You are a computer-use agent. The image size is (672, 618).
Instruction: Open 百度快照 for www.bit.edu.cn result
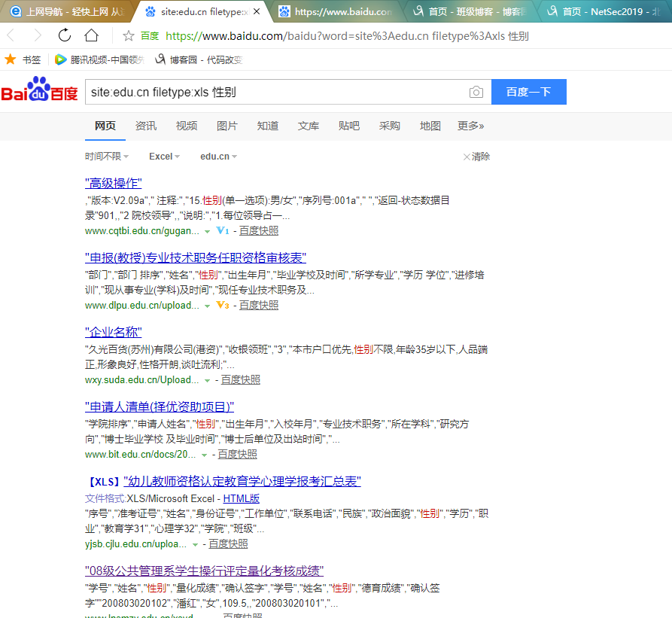point(238,455)
